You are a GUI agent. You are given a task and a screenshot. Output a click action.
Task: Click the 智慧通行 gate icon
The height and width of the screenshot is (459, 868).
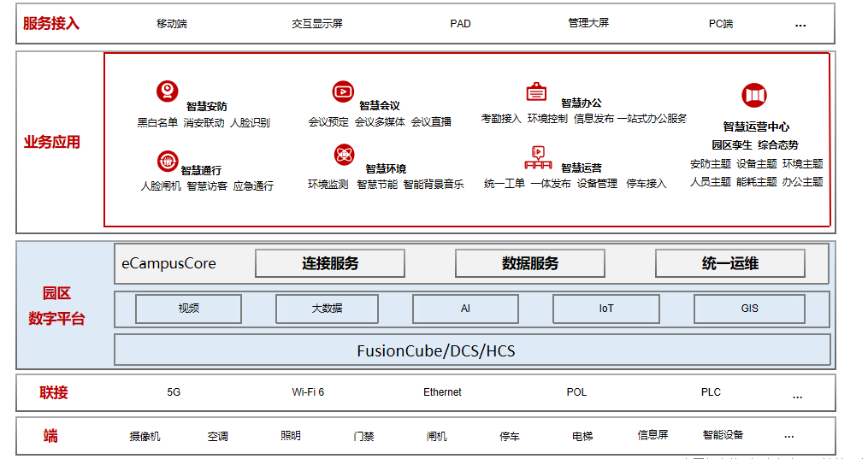point(167,161)
